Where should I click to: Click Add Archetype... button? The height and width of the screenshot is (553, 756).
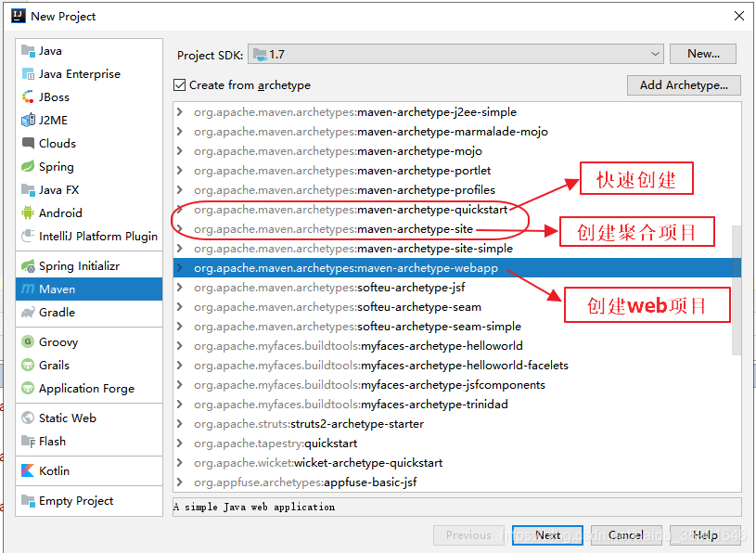coord(684,85)
